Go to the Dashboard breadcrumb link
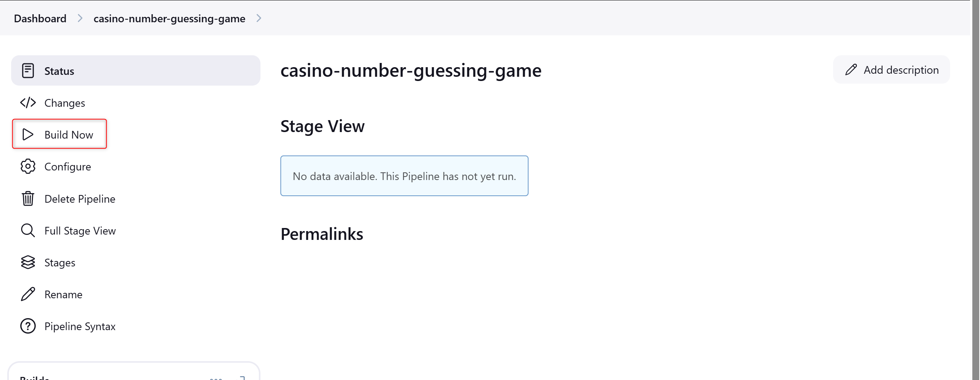The height and width of the screenshot is (380, 980). (x=40, y=18)
